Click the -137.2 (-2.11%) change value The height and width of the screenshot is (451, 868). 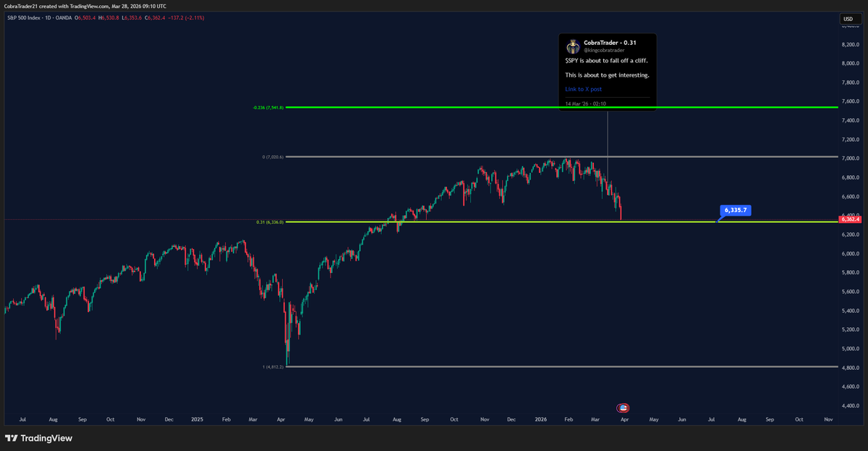point(184,17)
